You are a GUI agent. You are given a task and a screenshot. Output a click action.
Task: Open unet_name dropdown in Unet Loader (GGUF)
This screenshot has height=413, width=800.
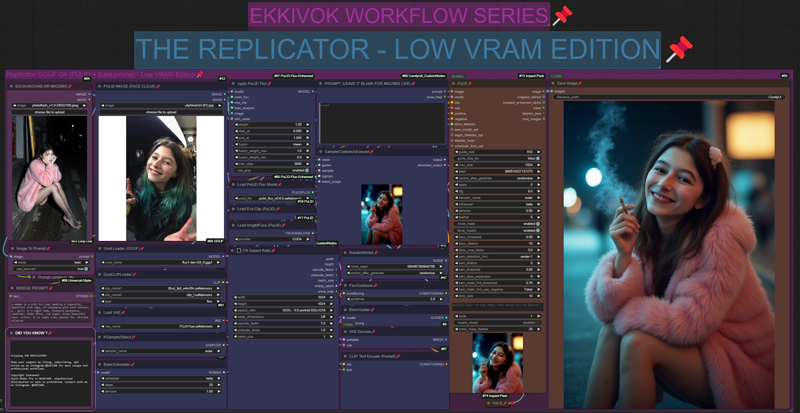(x=162, y=262)
